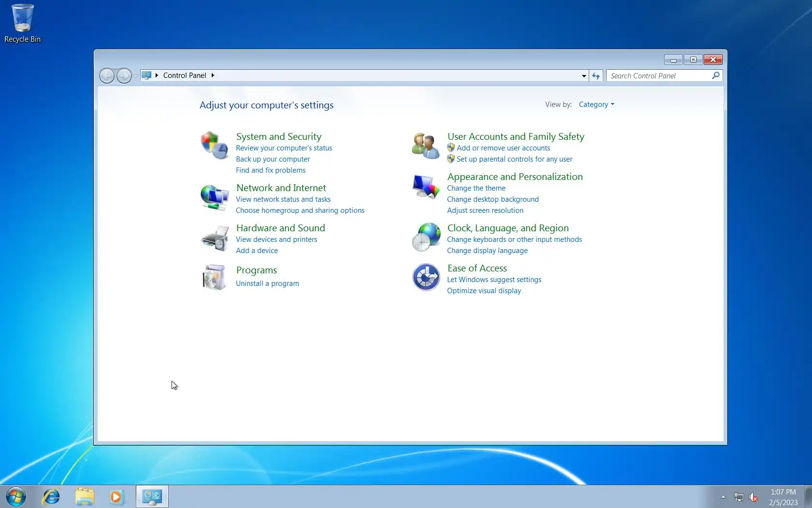The width and height of the screenshot is (812, 508).
Task: Click Uninstall a program link
Action: [267, 284]
